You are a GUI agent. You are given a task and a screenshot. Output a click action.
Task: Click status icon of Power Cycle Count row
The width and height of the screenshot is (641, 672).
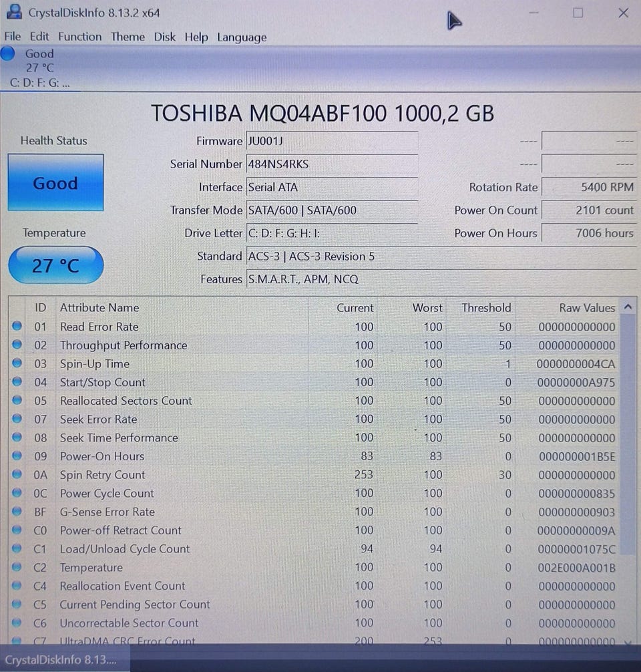point(17,493)
